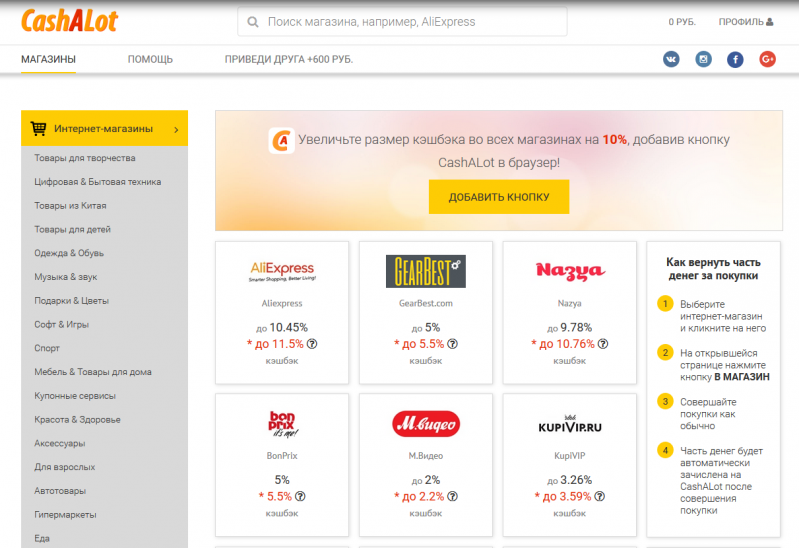
Task: Select Товары для детей category
Action: (72, 229)
